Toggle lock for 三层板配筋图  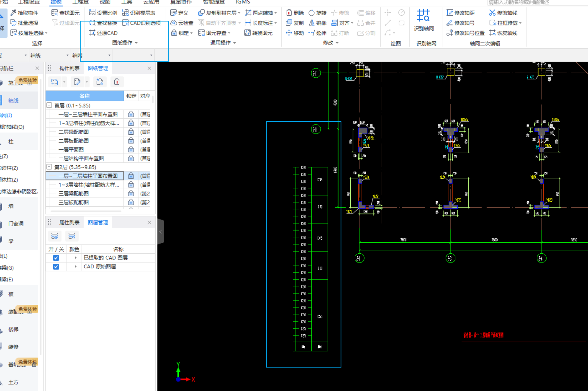click(x=131, y=202)
